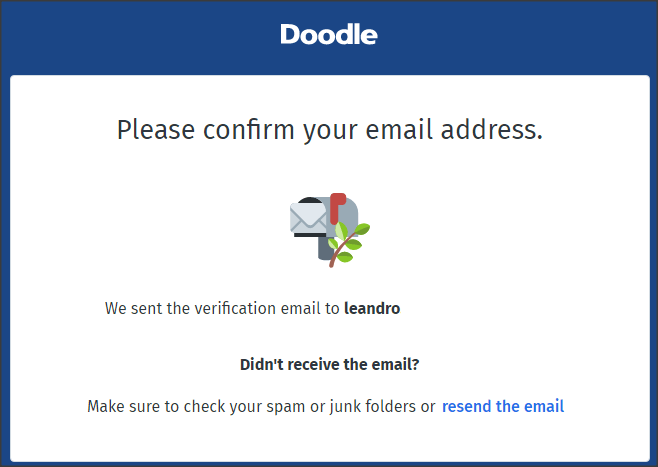Click the Doodle logo in the header

[x=329, y=34]
